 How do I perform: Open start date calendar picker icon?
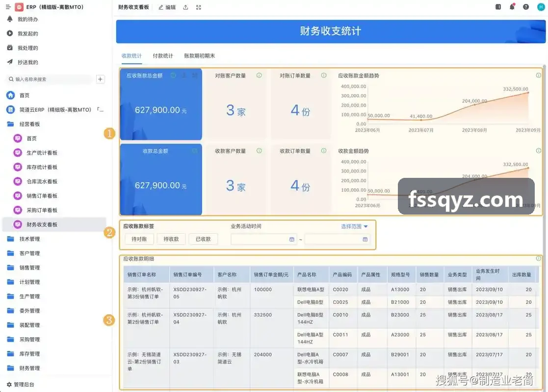[x=292, y=239]
